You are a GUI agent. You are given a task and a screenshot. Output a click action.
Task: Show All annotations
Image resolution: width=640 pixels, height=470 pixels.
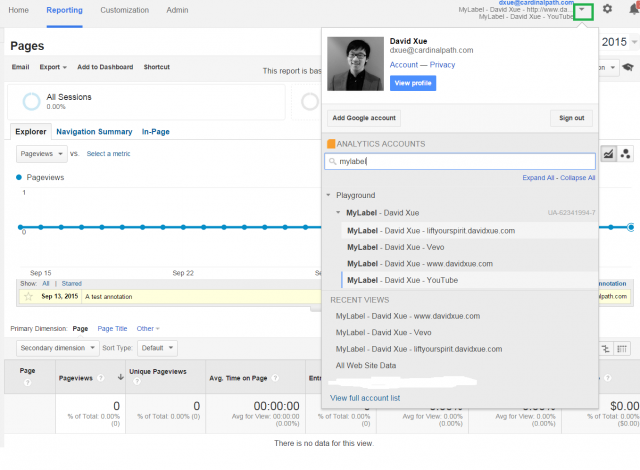tap(46, 284)
